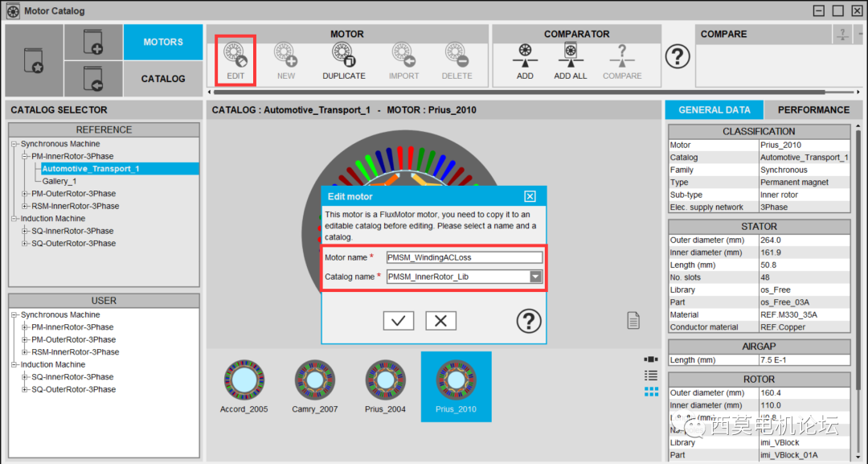
Task: Switch to the GENERAL DATA tab
Action: tap(714, 109)
